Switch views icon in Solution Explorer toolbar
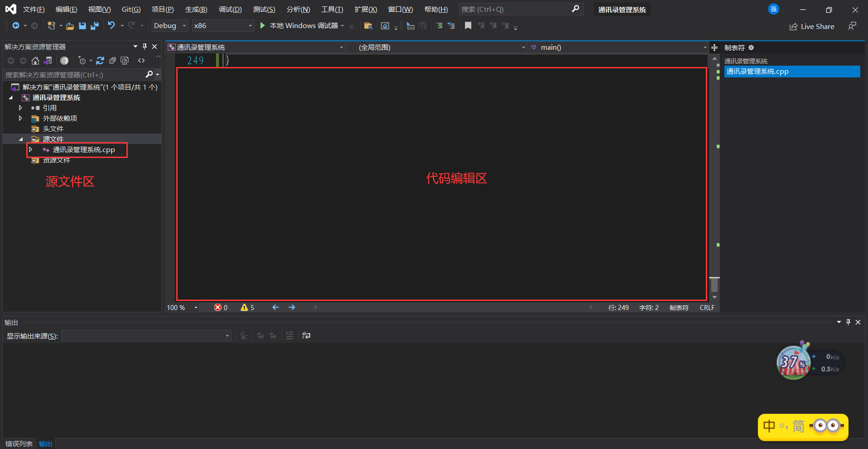This screenshot has width=868, height=449. pos(48,61)
